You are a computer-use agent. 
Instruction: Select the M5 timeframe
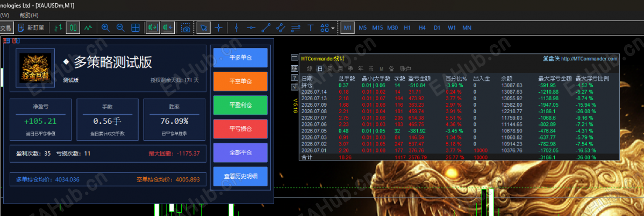coord(363,27)
